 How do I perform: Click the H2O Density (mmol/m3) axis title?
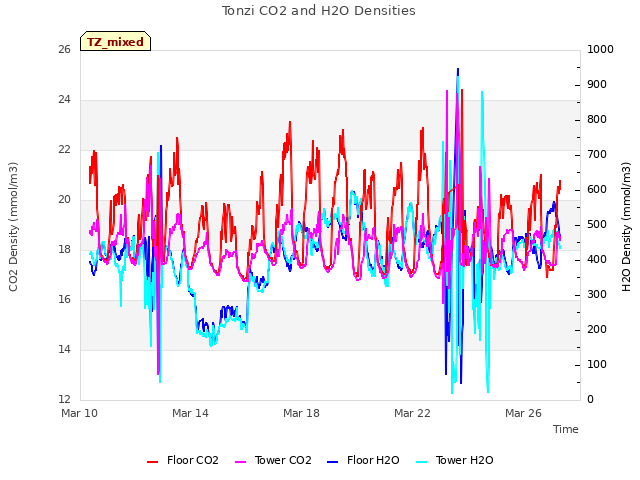tap(626, 227)
